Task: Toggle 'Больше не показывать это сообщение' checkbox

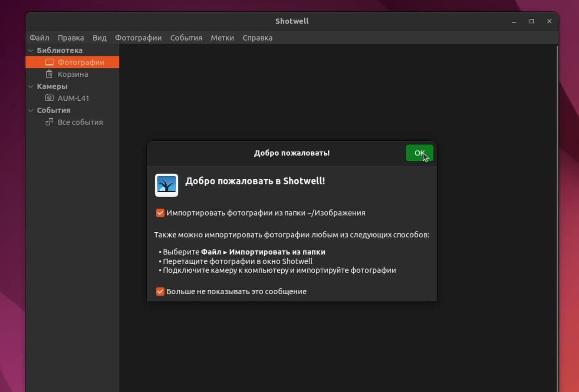Action: click(160, 291)
